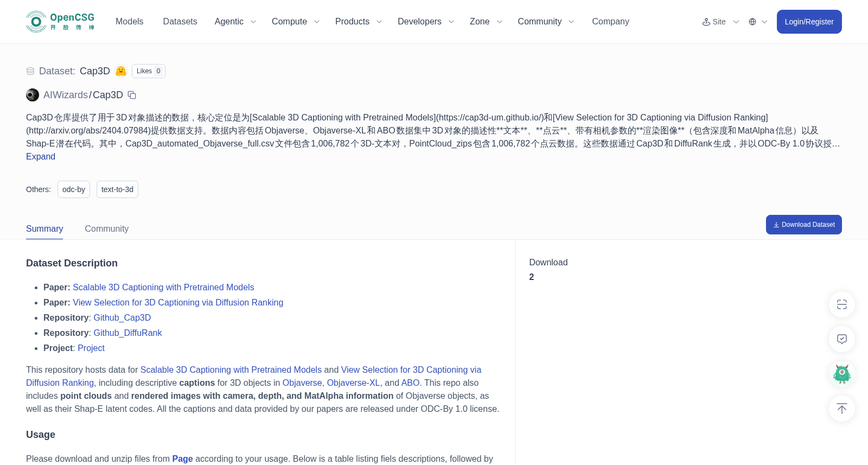868x465 pixels.
Task: Click the Login/Register button
Action: [809, 22]
